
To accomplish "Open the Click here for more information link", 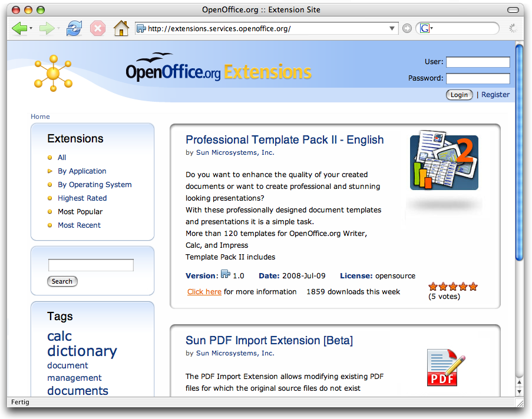I will pyautogui.click(x=204, y=292).
